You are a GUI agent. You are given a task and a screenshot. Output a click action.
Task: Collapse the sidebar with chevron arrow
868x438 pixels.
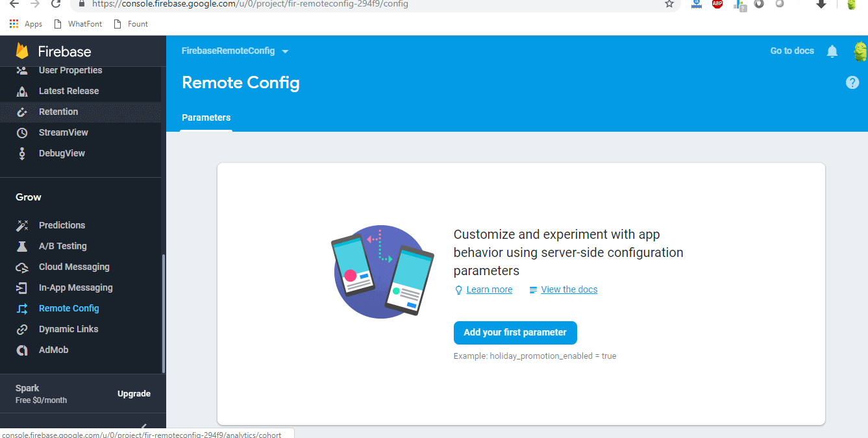[143, 427]
